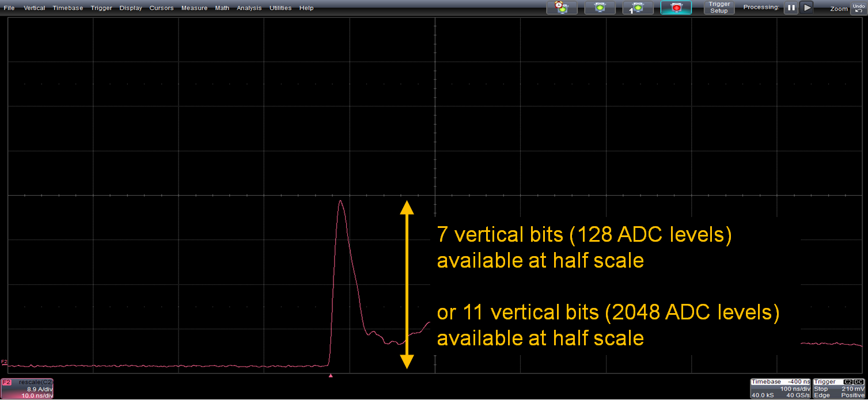Viewport: 868px width, 400px height.
Task: Open Trigger Setup
Action: 718,7
